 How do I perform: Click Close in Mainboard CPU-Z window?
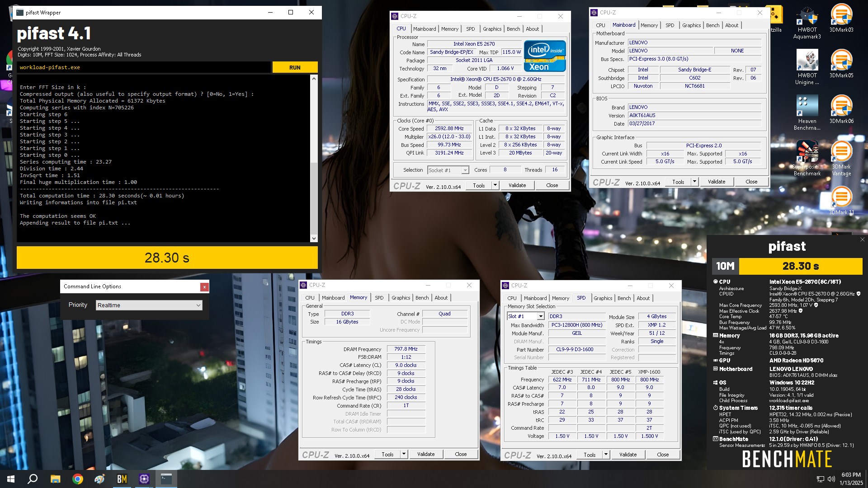pos(751,182)
